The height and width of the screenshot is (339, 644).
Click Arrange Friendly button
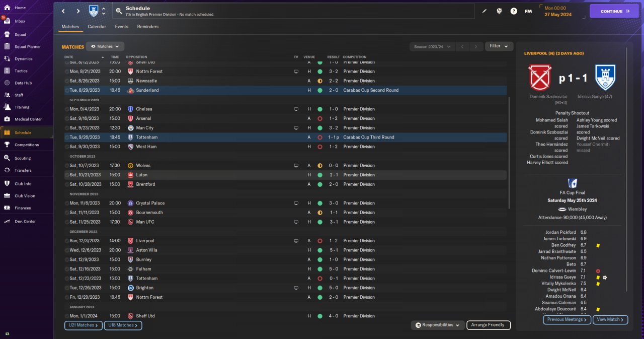tap(489, 325)
